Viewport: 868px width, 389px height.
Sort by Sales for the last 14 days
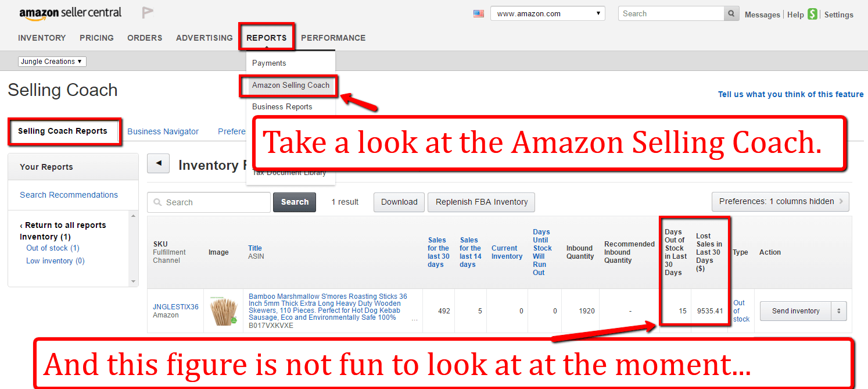point(471,252)
